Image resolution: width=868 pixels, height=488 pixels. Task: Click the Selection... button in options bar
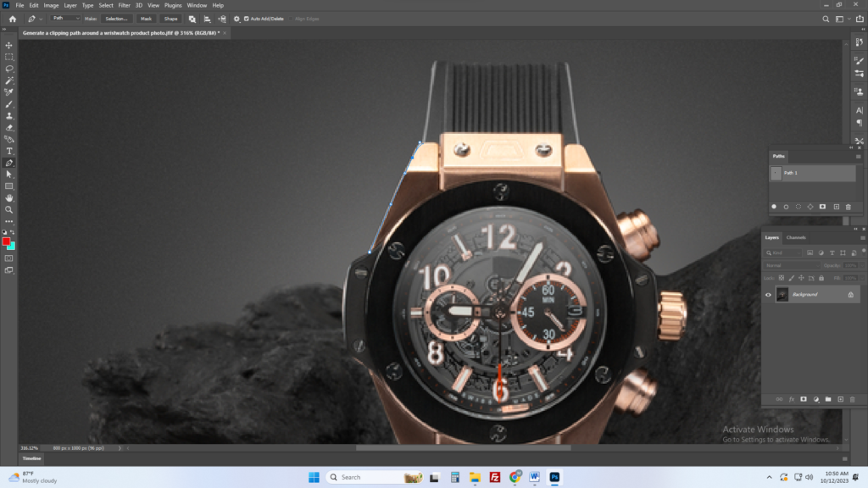[x=116, y=18]
